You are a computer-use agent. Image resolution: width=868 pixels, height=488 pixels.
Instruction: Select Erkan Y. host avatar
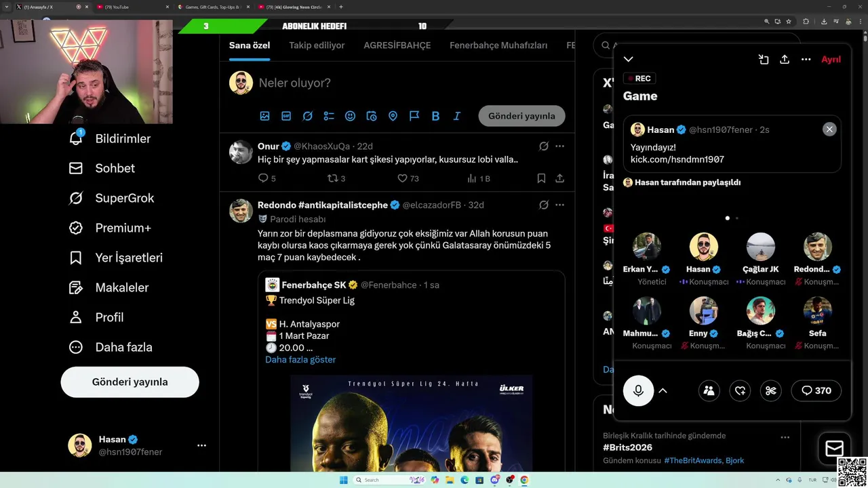[646, 247]
